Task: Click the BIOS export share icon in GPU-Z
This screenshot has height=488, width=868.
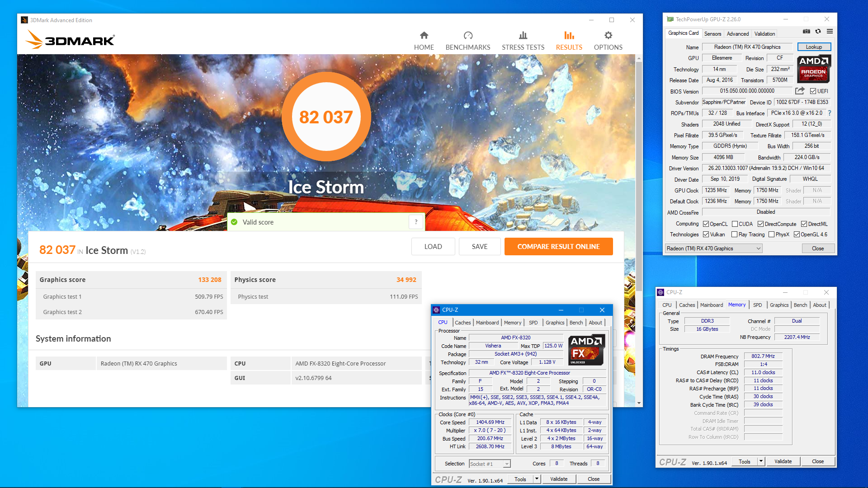Action: coord(800,91)
